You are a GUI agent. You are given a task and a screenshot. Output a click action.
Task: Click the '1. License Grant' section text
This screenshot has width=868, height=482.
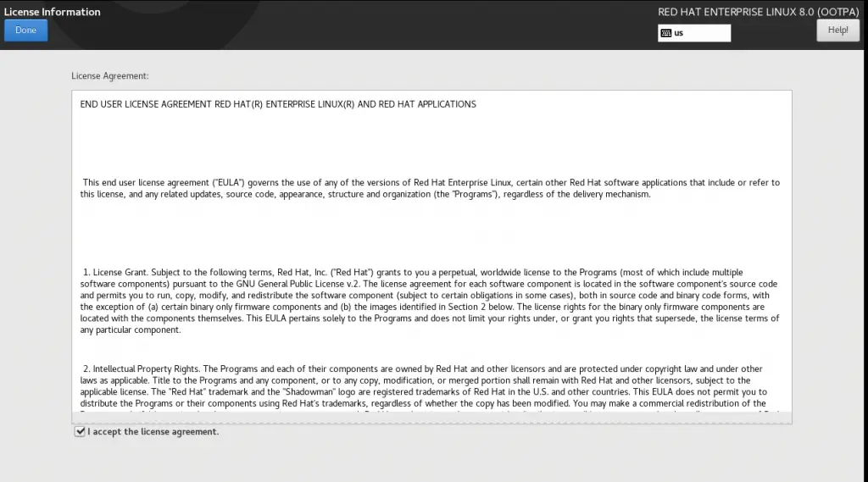pyautogui.click(x=430, y=301)
